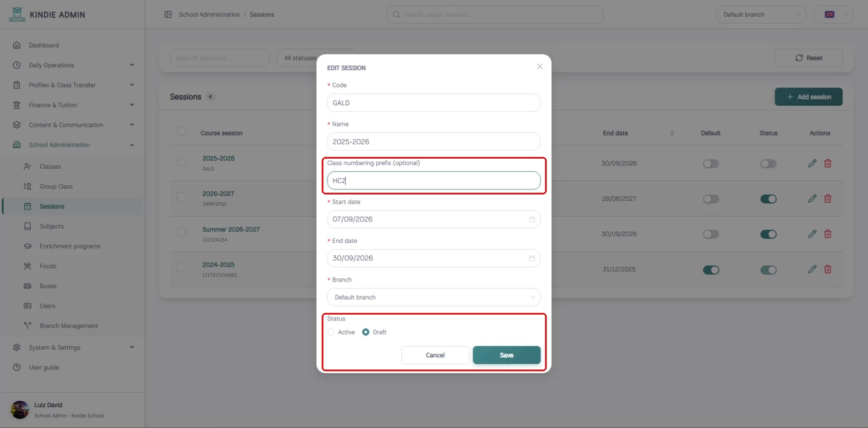868x428 pixels.
Task: Open End date calendar icon in dialog
Action: pyautogui.click(x=532, y=258)
